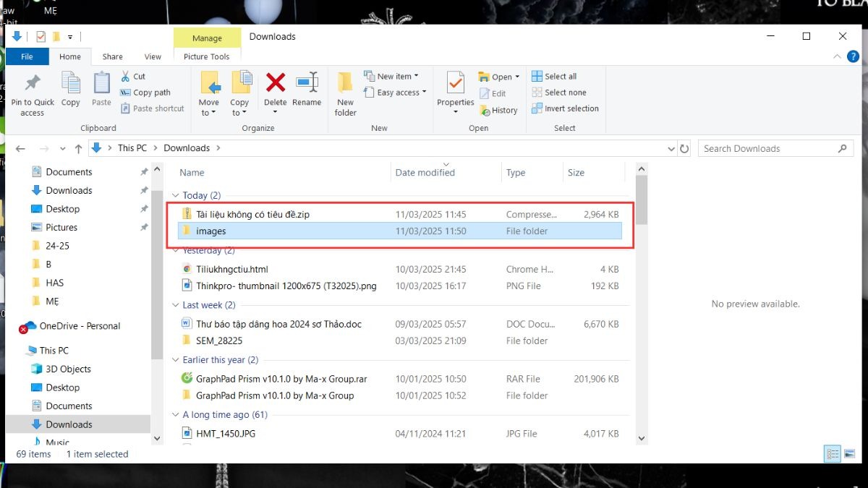Click the Search Downloads field

pyautogui.click(x=775, y=148)
